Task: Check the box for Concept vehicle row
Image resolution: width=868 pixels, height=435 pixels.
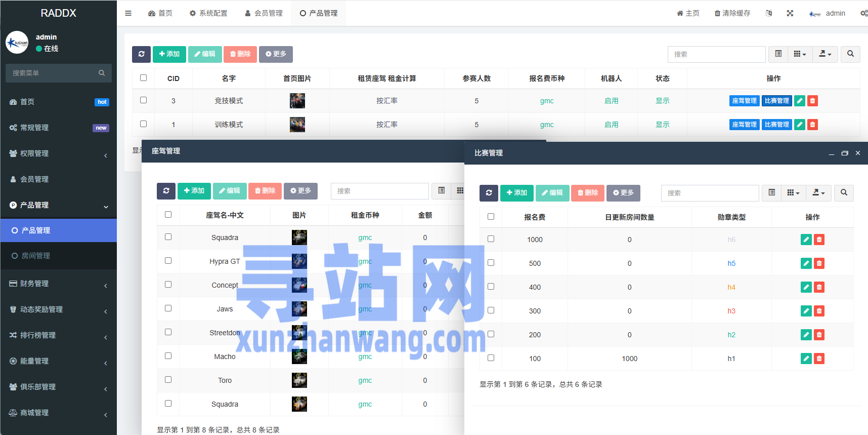Action: [x=168, y=285]
